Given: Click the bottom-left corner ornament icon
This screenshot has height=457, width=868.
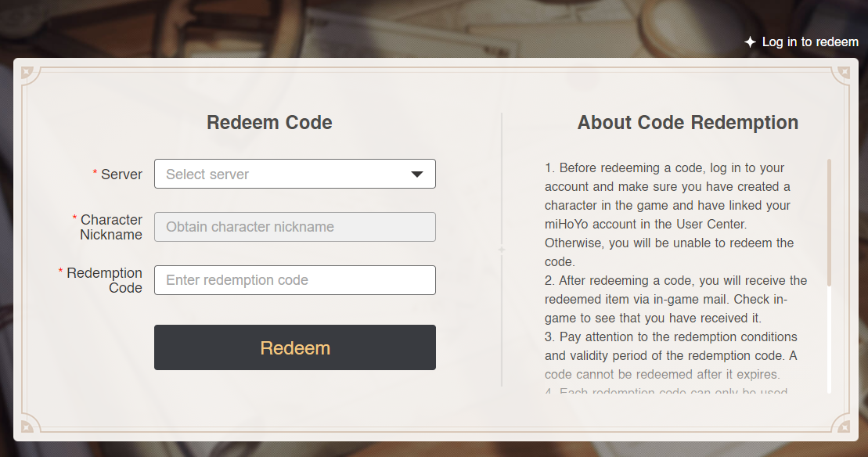Looking at the screenshot, I should [x=27, y=426].
